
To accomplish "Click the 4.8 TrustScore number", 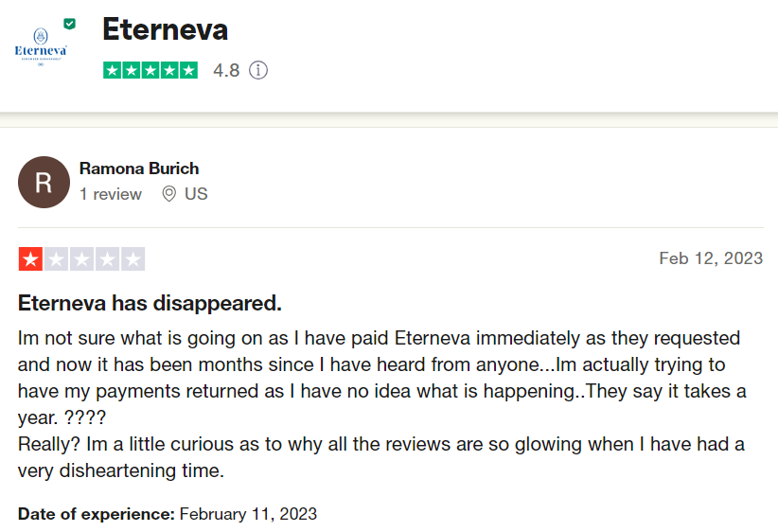I will tap(226, 71).
